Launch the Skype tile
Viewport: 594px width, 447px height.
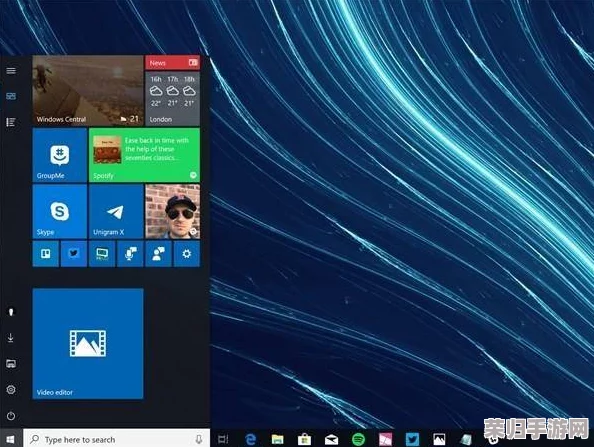point(60,211)
